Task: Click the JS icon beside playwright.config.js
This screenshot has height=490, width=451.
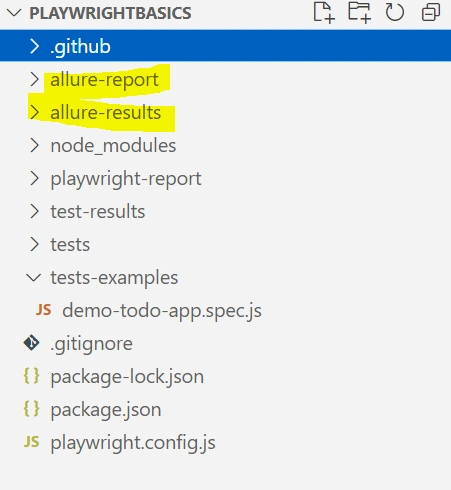Action: coord(32,442)
